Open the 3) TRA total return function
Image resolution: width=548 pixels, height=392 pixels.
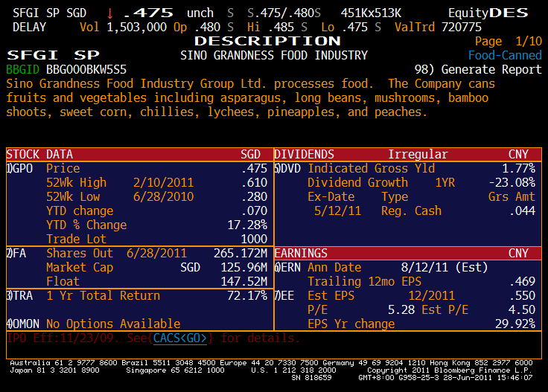(19, 296)
